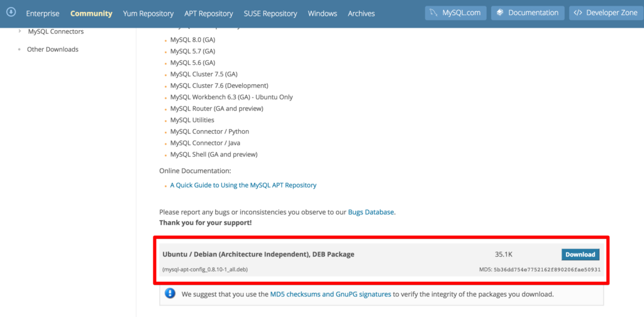This screenshot has width=644, height=317.
Task: Click the Thank you for your support text
Action: [206, 223]
